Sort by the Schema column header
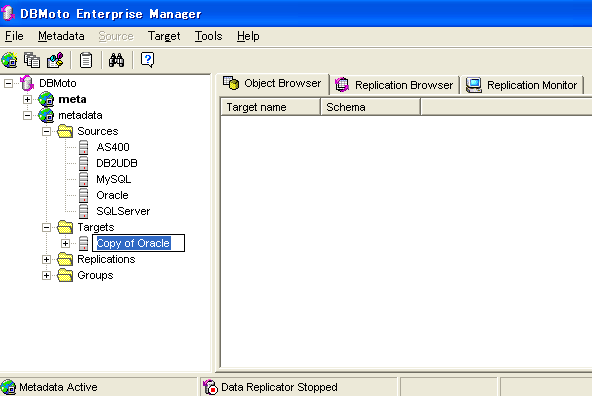592x396 pixels. [370, 107]
